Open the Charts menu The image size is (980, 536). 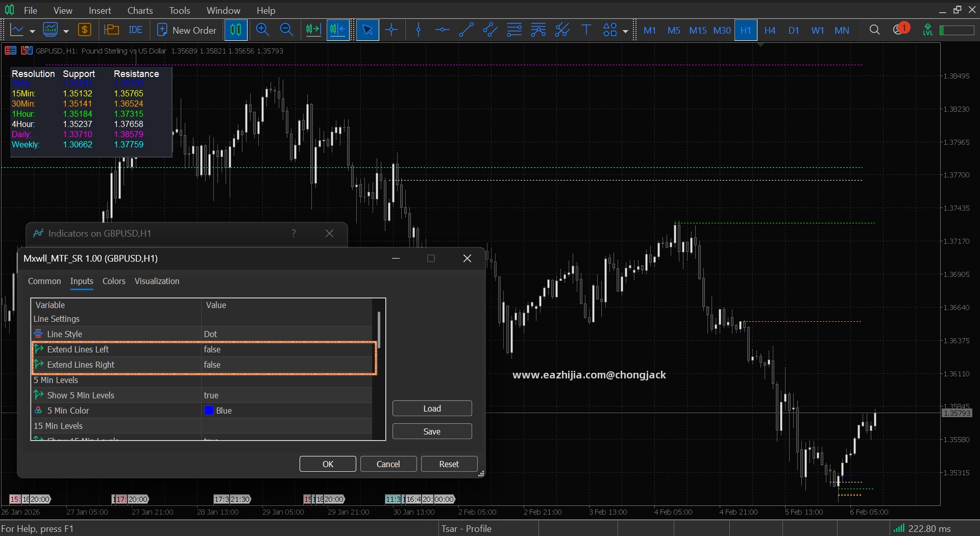(140, 10)
